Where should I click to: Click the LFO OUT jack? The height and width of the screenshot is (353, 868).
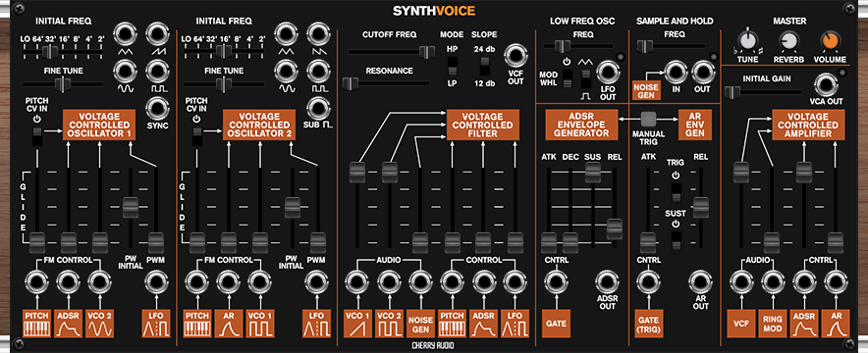click(607, 73)
